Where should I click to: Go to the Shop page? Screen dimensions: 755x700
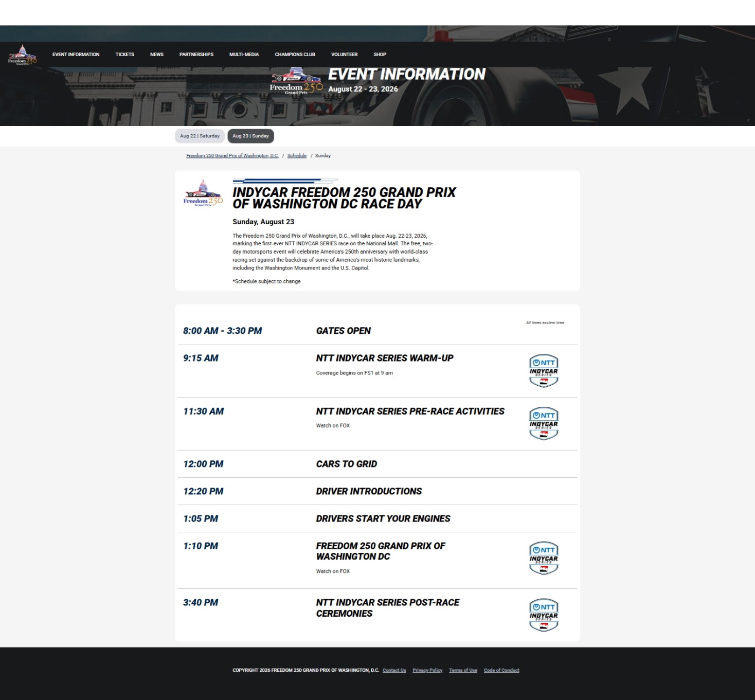pos(380,55)
